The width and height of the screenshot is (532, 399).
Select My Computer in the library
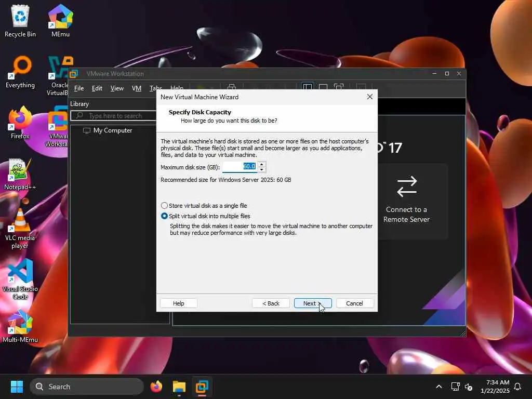[108, 130]
